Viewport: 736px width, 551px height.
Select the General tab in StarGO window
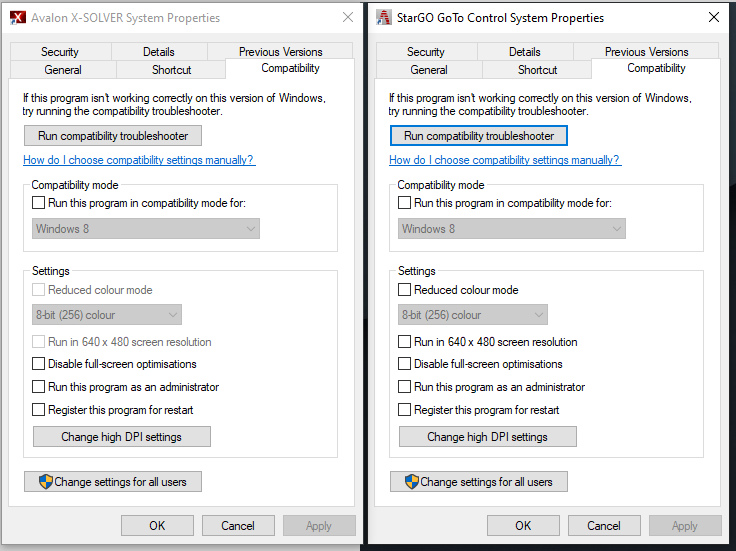[429, 70]
